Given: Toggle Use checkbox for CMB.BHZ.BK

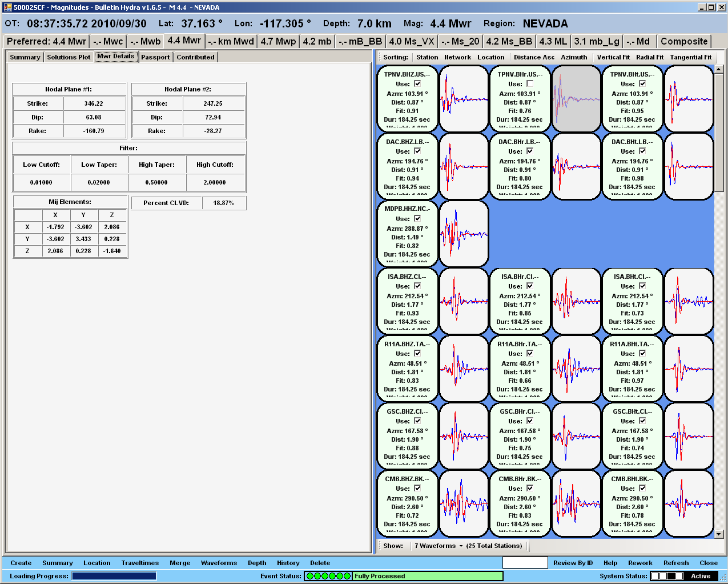Looking at the screenshot, I should 417,488.
